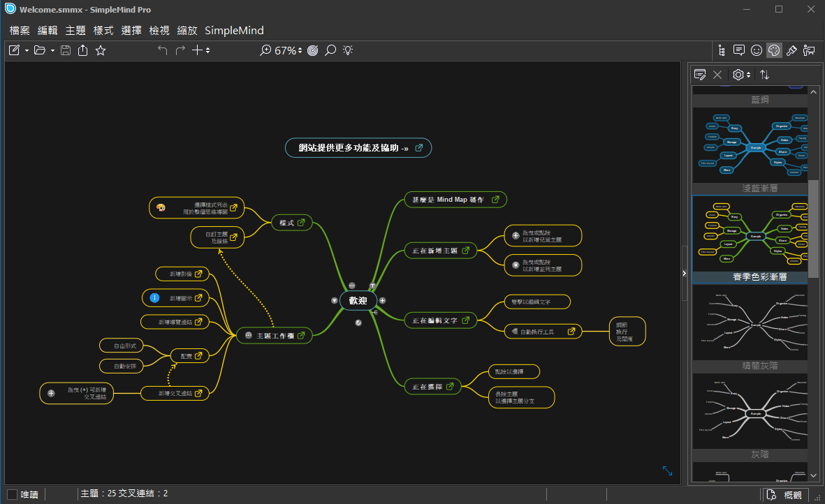Viewport: 825px width, 504px height.
Task: Toggle the 唯讀 read-only checkbox
Action: click(x=12, y=494)
